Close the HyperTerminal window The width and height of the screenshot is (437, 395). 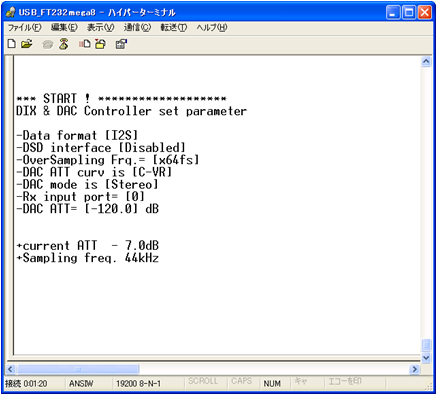[425, 13]
